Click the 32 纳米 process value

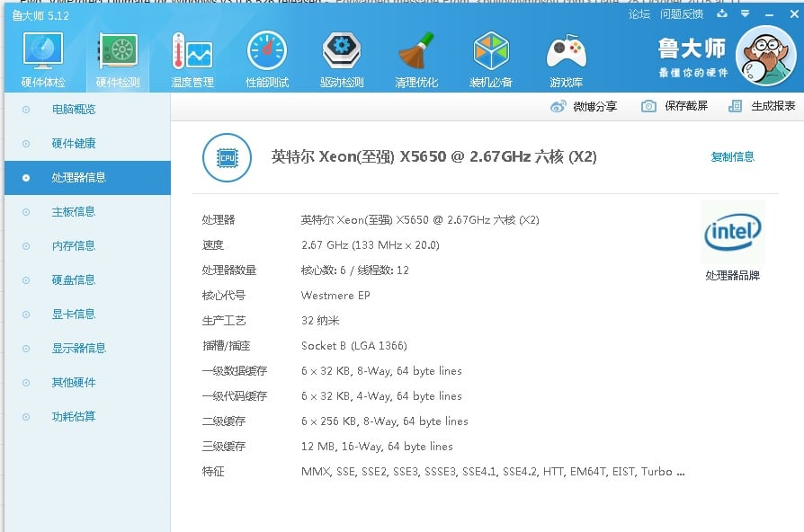point(320,320)
